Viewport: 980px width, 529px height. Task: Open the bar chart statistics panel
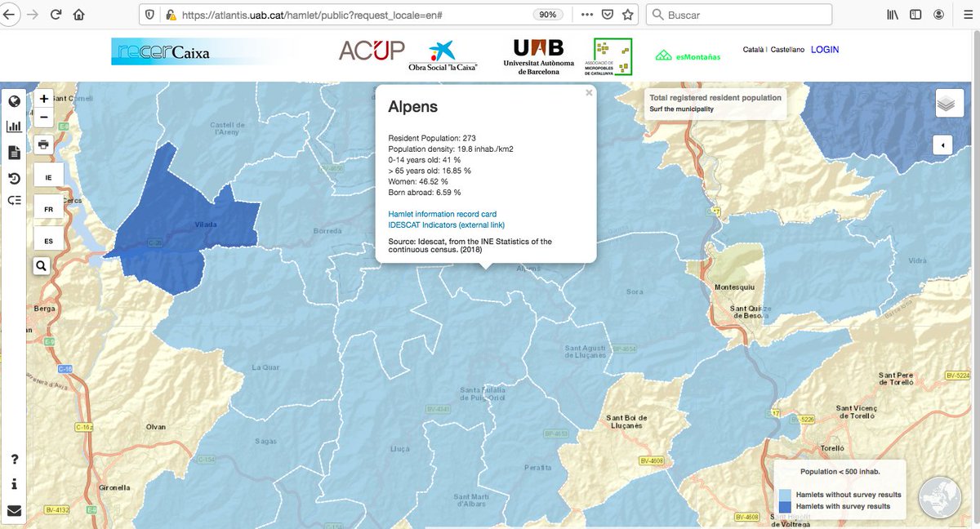[x=13, y=127]
